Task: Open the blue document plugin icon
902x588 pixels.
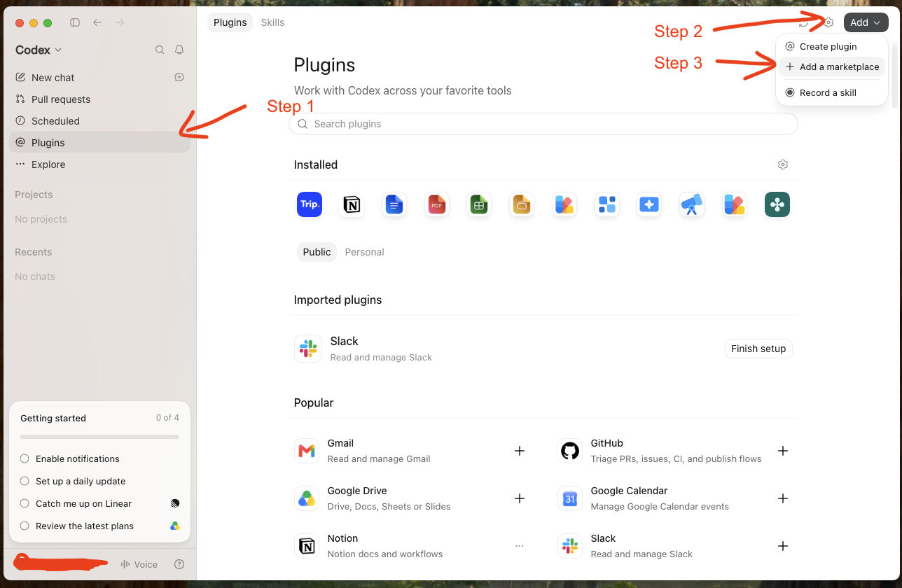Action: pos(394,204)
